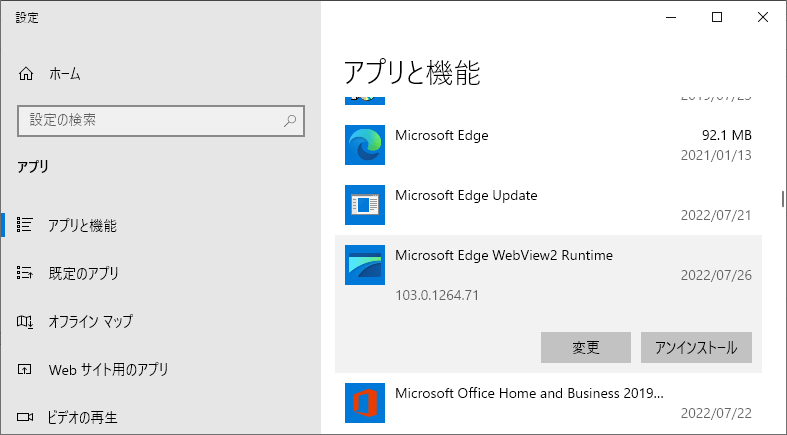787x435 pixels.
Task: Click the アプリ section label
Action: pos(33,167)
